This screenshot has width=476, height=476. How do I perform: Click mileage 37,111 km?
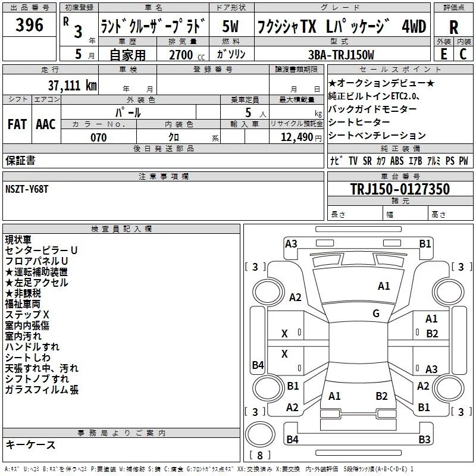[72, 86]
